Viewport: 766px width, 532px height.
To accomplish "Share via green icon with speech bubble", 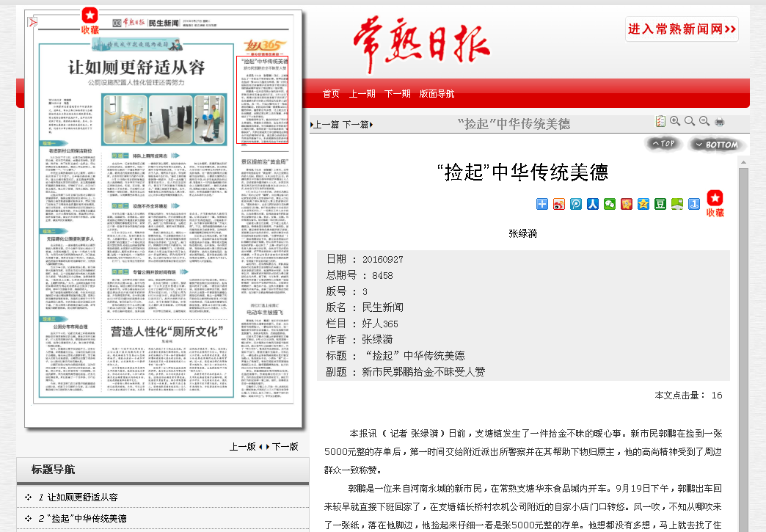I will point(677,204).
